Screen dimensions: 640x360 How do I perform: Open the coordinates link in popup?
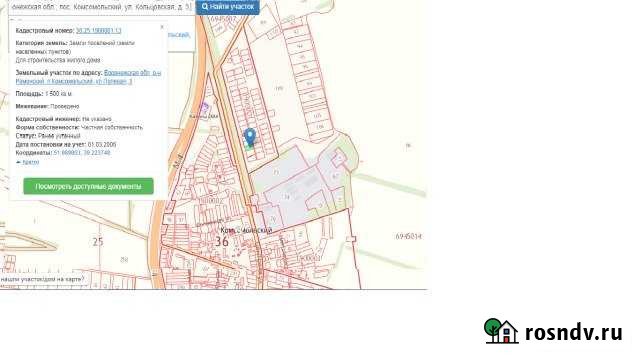[x=82, y=153]
